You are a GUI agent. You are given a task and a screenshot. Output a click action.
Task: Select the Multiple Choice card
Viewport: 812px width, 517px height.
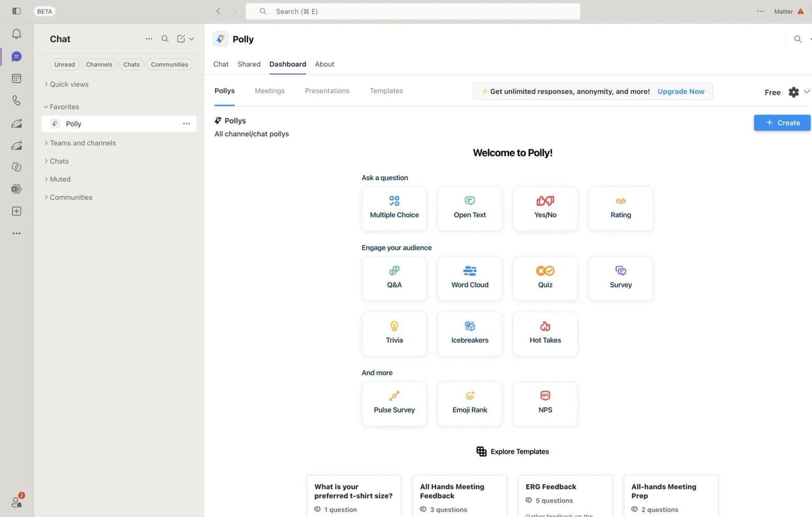[394, 208]
